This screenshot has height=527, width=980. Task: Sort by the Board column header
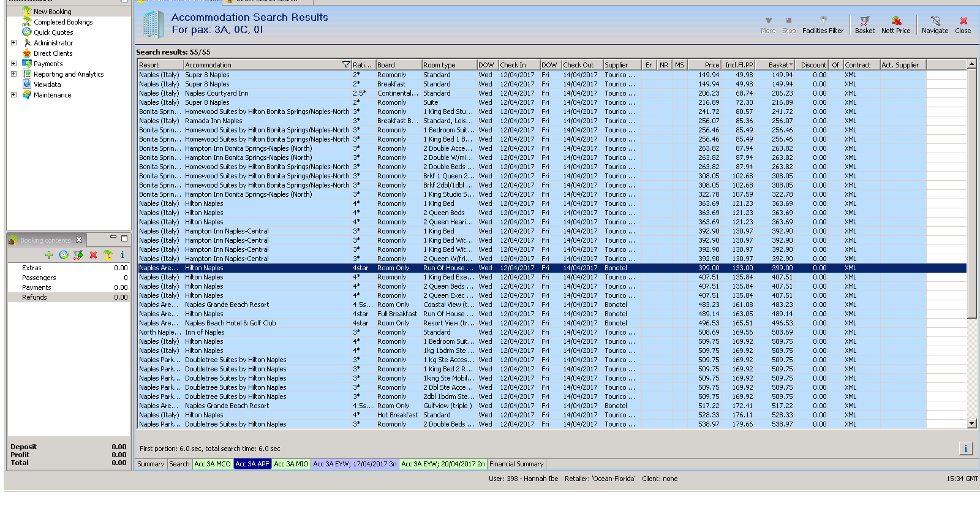click(x=399, y=65)
